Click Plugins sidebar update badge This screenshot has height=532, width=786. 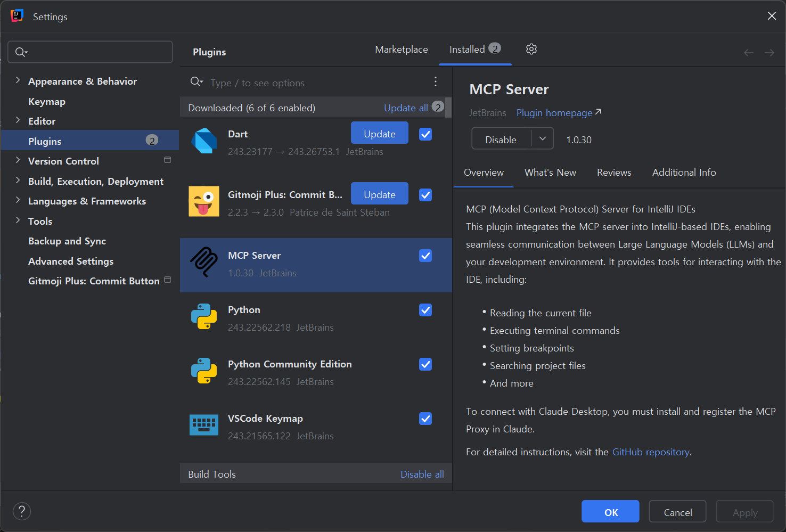(152, 141)
